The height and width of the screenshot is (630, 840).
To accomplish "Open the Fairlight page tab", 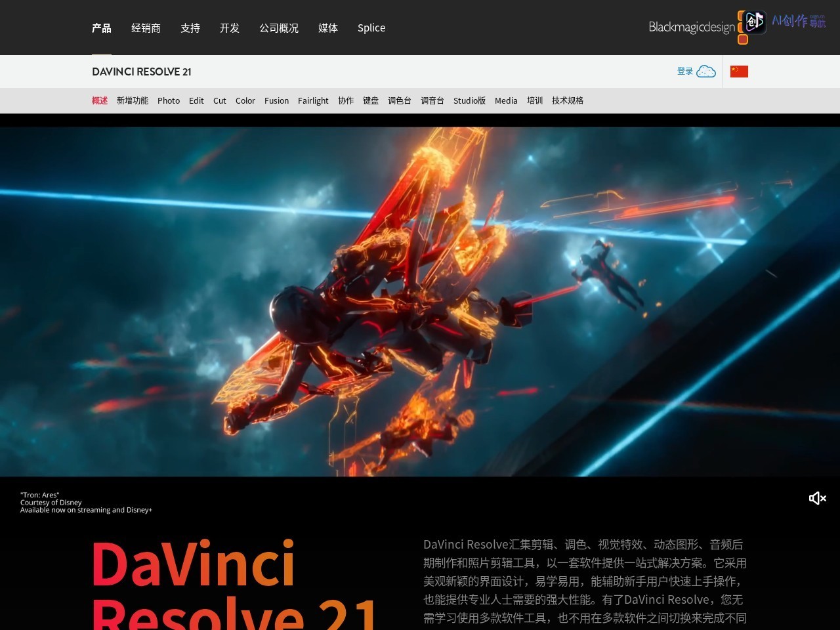I will [x=313, y=100].
